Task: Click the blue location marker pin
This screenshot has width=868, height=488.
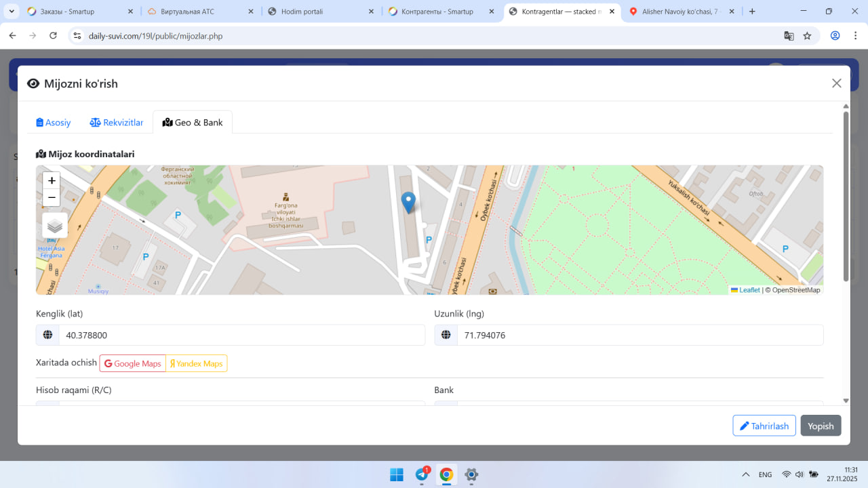Action: coord(408,202)
